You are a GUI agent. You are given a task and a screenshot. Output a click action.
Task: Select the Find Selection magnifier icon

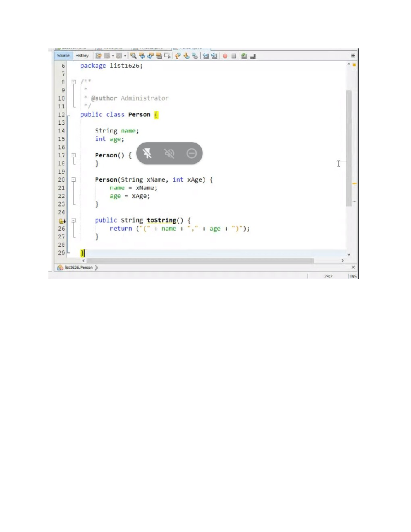[x=133, y=55]
